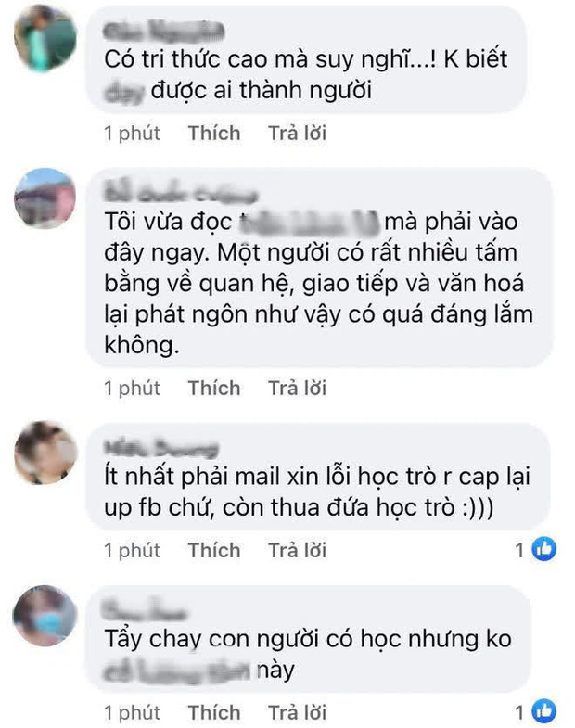575x728 pixels.
Task: Open second commenter's building profile picture
Action: tap(45, 198)
